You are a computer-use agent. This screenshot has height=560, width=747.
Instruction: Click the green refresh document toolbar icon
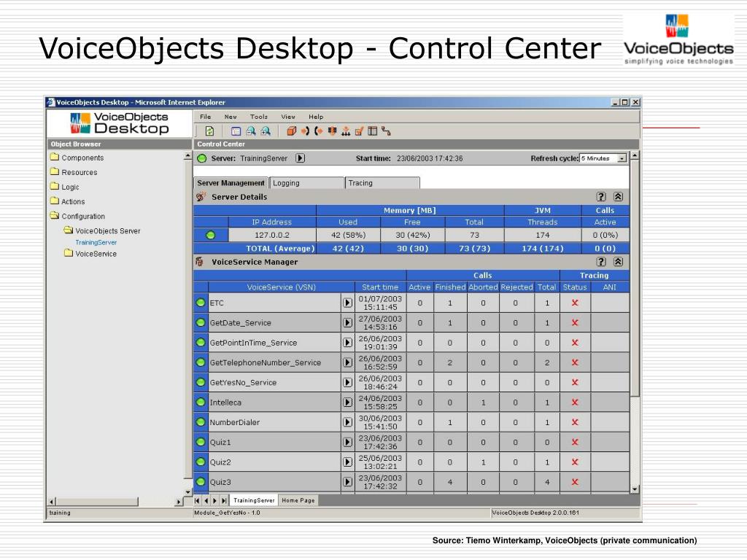209,131
